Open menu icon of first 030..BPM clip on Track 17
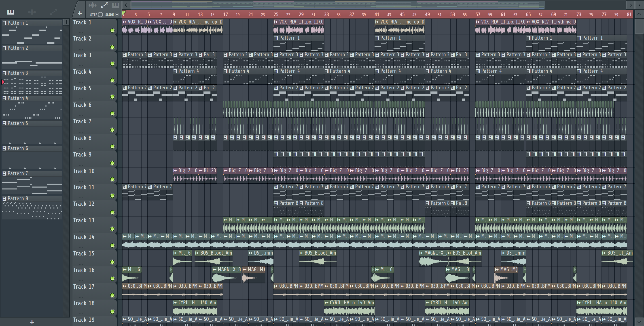The height and width of the screenshot is (326, 644). coord(125,286)
